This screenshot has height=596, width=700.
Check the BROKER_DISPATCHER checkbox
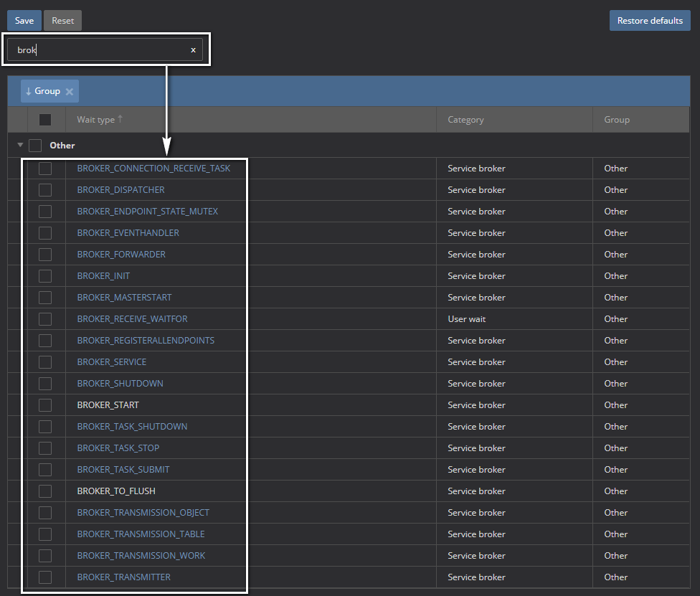pyautogui.click(x=45, y=190)
